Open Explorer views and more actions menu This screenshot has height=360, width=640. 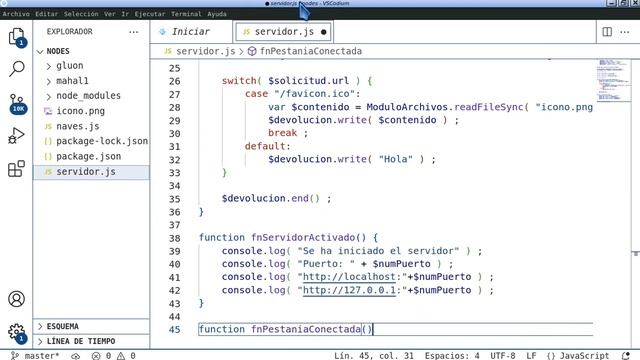pyautogui.click(x=133, y=31)
